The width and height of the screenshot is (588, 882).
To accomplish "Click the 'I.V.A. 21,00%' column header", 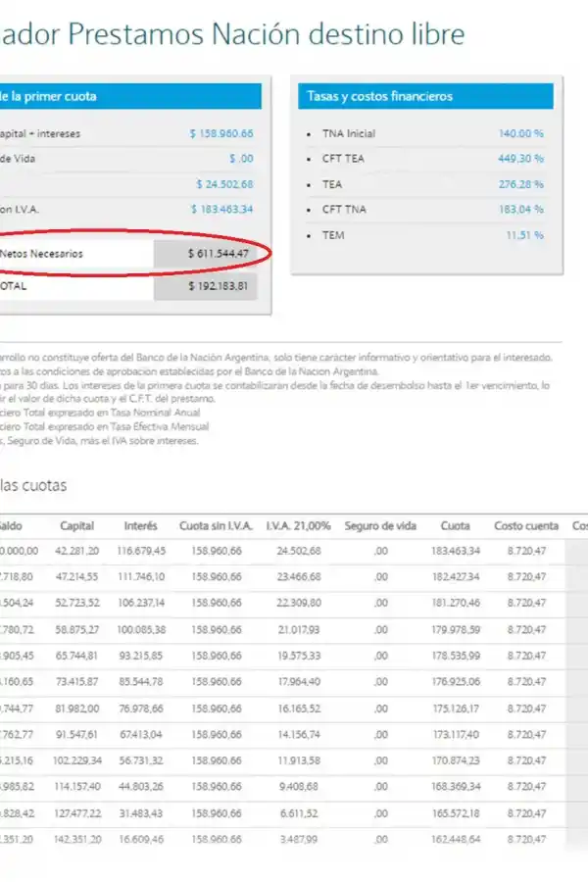I will (298, 526).
